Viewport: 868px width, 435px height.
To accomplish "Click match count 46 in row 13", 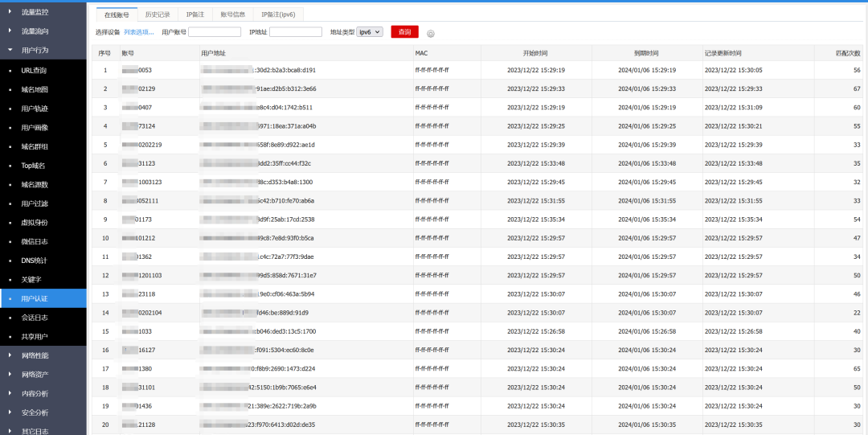I will 857,294.
